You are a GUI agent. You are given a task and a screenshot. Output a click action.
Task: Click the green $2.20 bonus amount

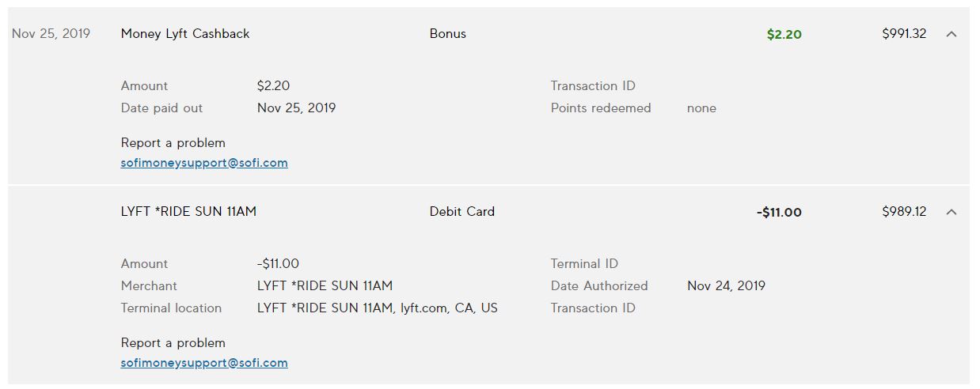(x=784, y=34)
